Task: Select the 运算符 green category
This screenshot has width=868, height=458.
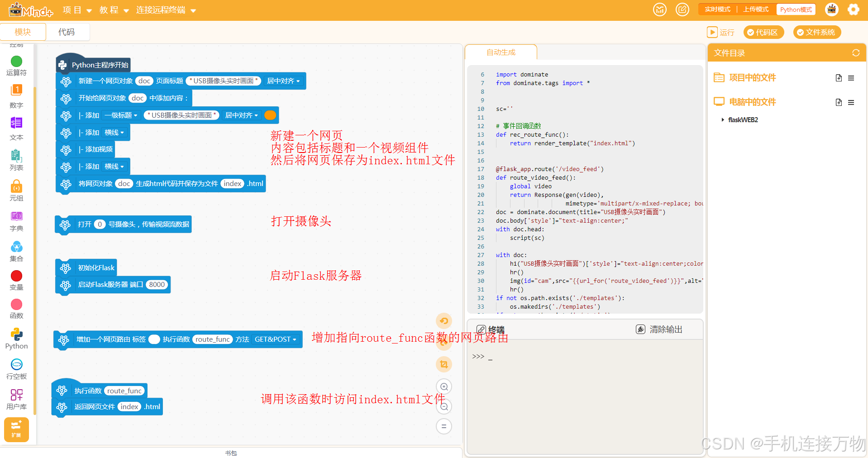Action: (16, 66)
